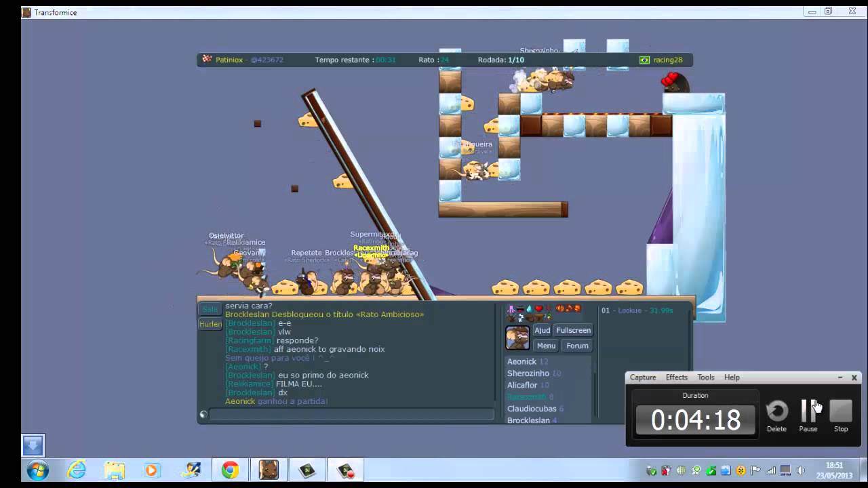This screenshot has width=868, height=488.
Task: Click the round icon beside chat input
Action: point(203,414)
